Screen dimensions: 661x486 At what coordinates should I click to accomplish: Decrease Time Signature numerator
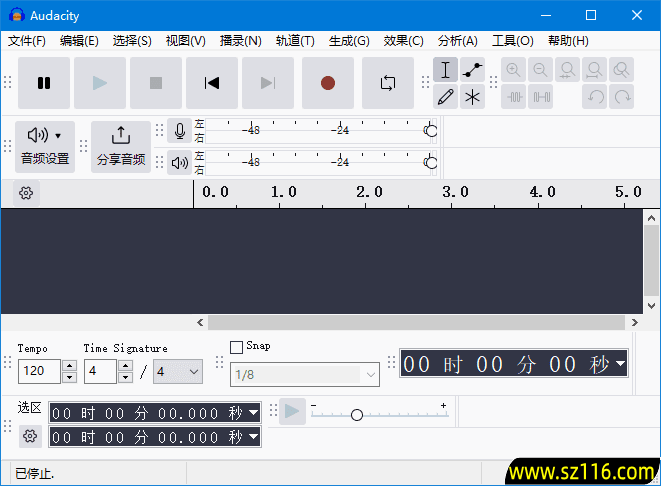pyautogui.click(x=125, y=377)
